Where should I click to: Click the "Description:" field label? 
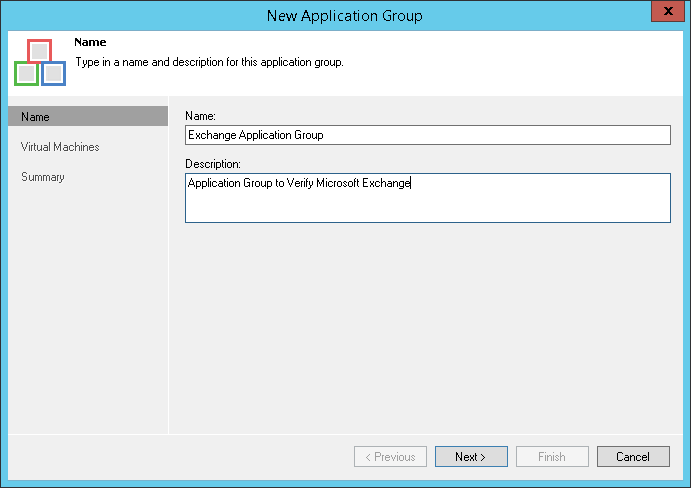tap(214, 164)
